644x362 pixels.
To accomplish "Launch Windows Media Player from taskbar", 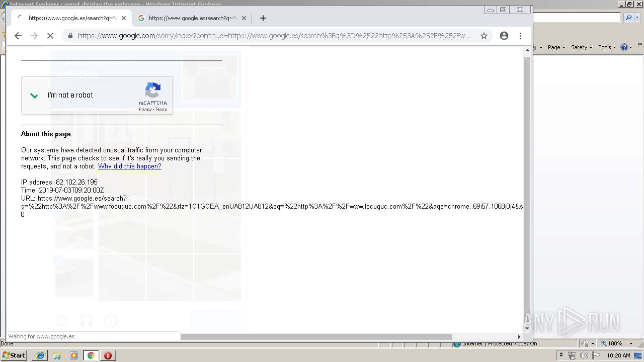I will 74,355.
